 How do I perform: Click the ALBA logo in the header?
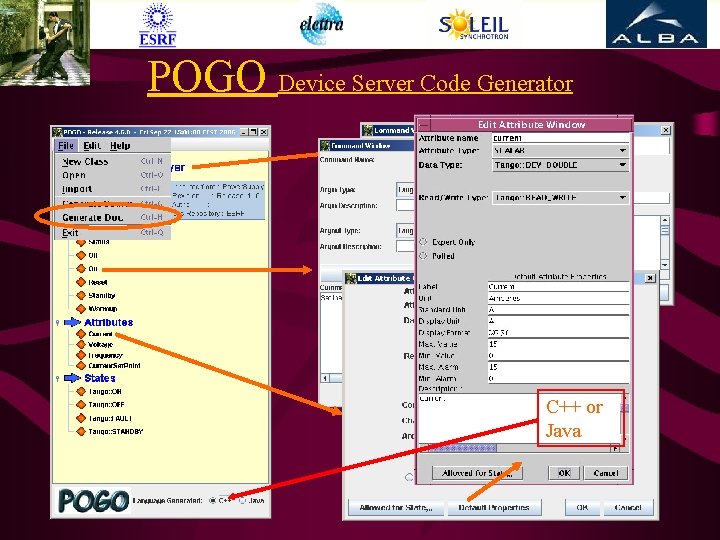click(656, 24)
